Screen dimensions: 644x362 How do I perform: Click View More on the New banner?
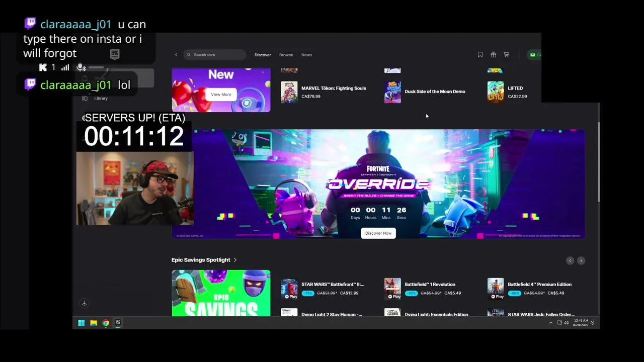click(x=221, y=95)
